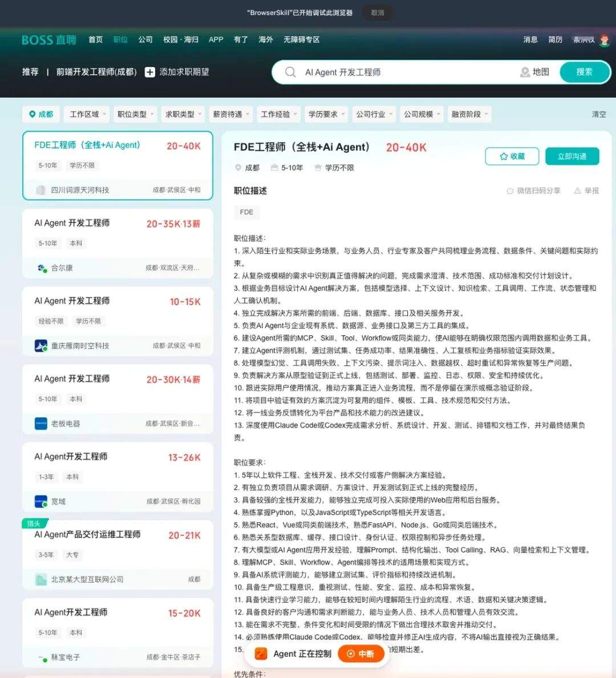616x678 pixels.
Task: Click the orange 中断 button
Action: pos(361,653)
